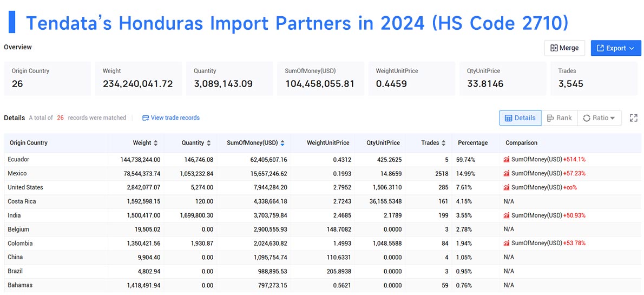Click Origin Country column header

[28, 143]
